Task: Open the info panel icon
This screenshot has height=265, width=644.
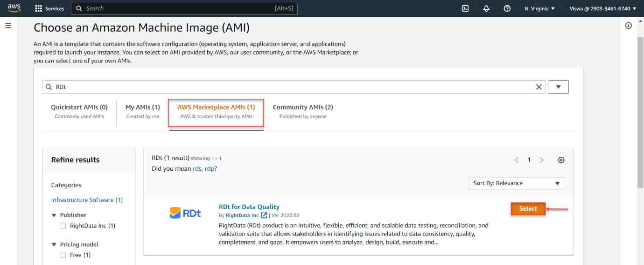Action: 629,26
